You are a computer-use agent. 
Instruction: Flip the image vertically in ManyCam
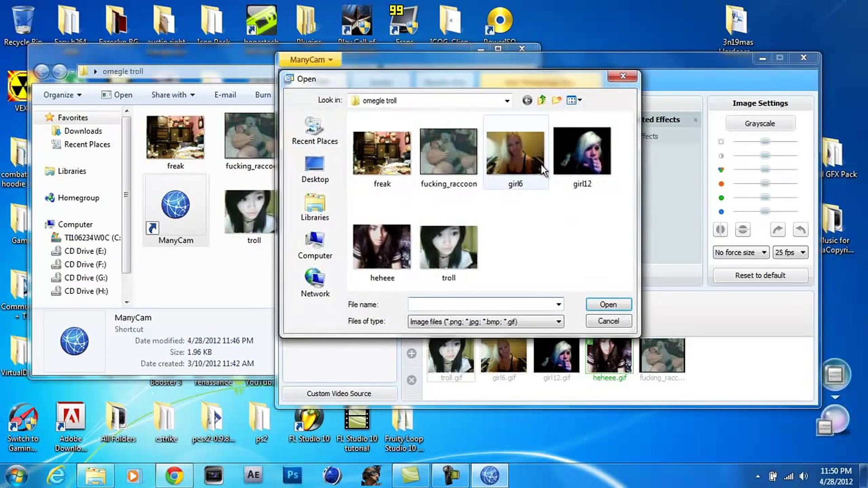pos(742,230)
